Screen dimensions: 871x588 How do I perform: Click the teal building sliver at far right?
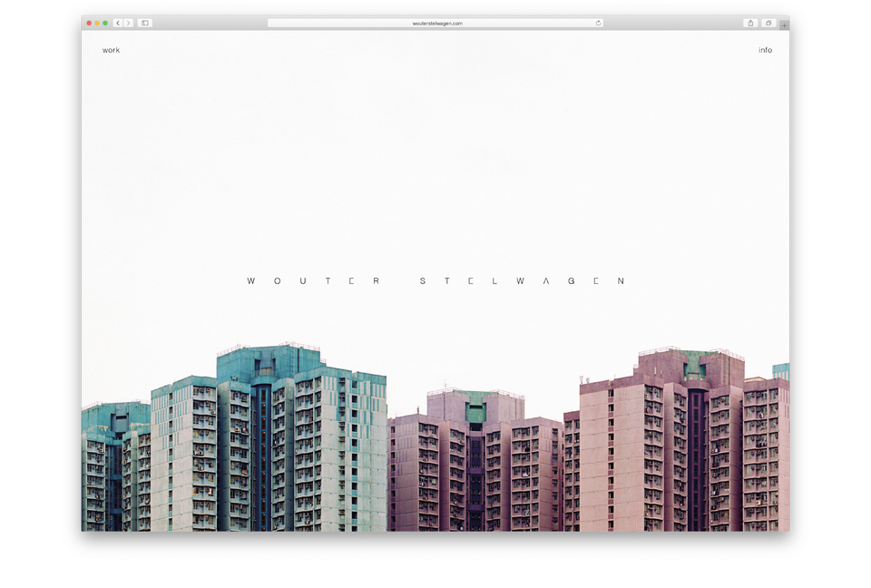pos(781,370)
